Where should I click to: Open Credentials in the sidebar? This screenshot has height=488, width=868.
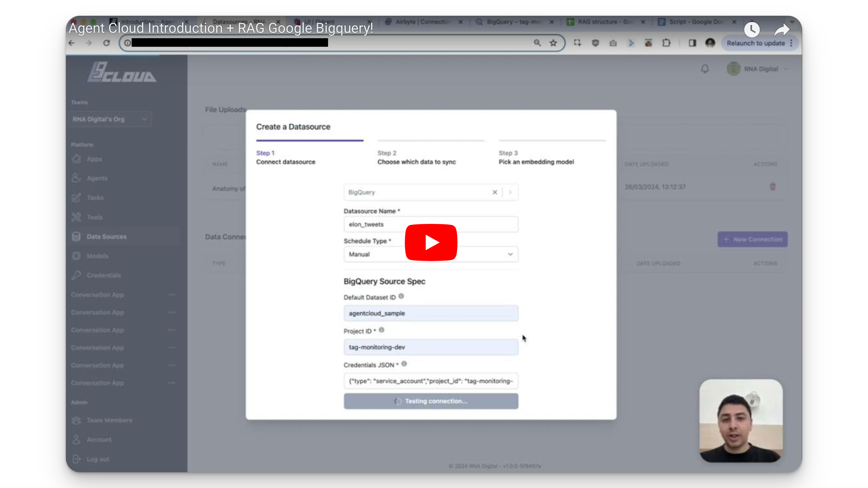[103, 276]
